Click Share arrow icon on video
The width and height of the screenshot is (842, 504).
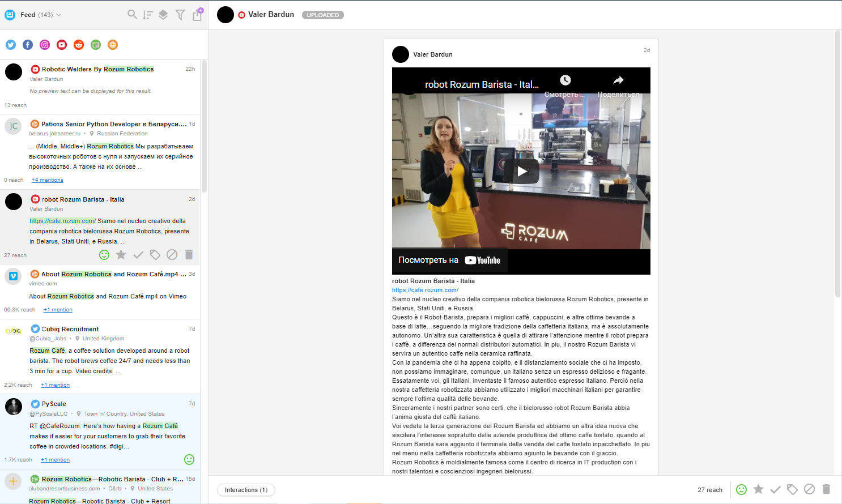click(x=618, y=80)
